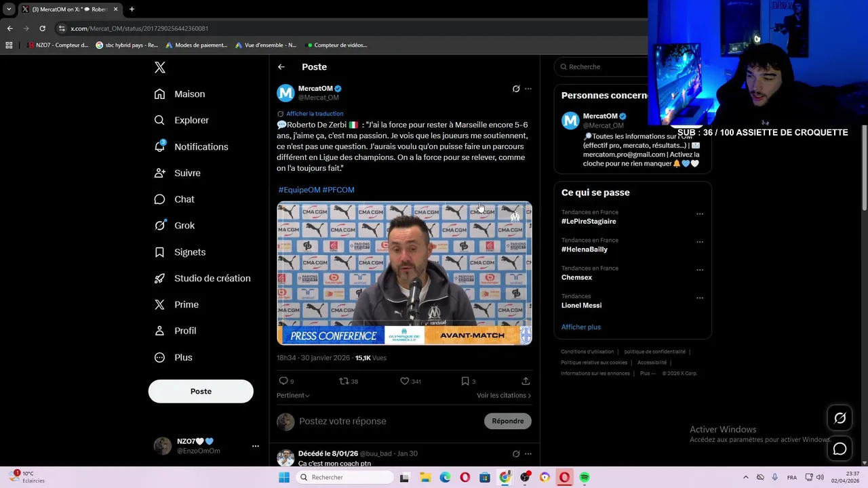
Task: Open the Explorer search page
Action: [182, 120]
